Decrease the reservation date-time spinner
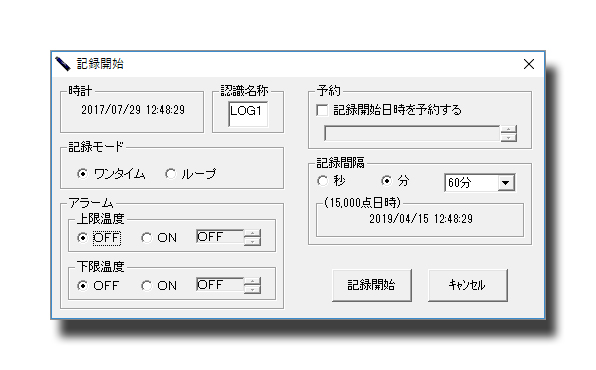596x370 pixels. (x=508, y=138)
